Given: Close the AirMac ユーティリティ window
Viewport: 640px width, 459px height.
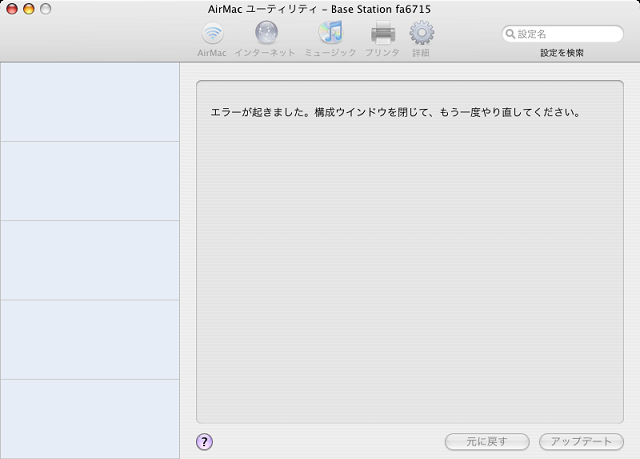Looking at the screenshot, I should pyautogui.click(x=12, y=9).
